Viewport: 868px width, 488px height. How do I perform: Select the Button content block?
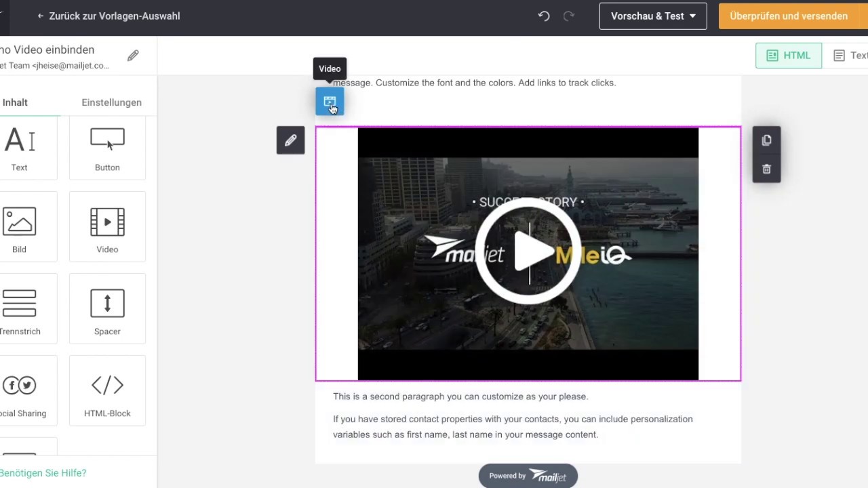[x=107, y=148]
